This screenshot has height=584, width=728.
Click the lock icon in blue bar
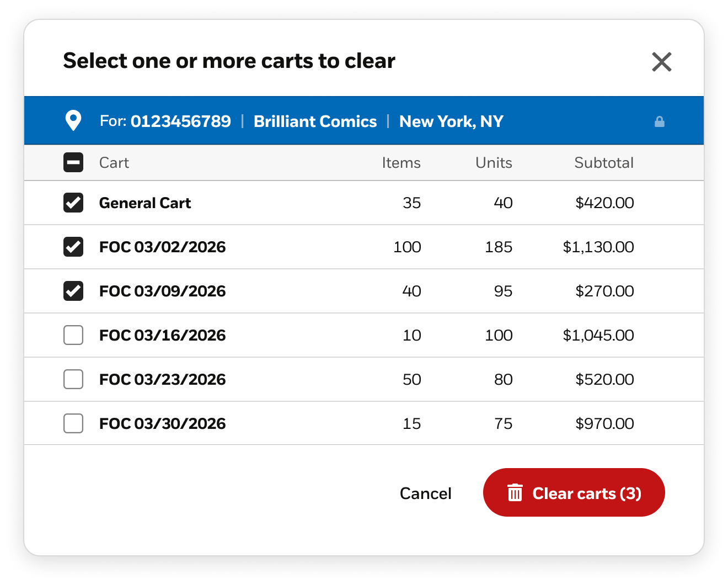tap(659, 121)
